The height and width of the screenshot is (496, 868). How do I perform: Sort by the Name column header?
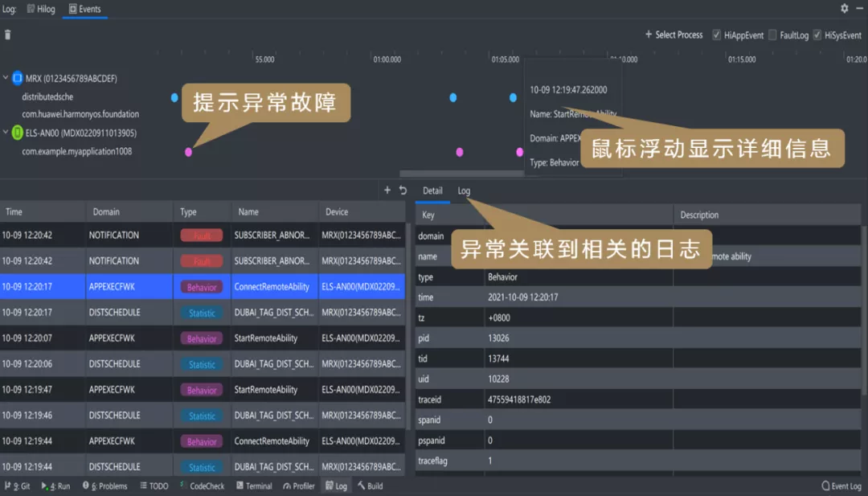(275, 211)
